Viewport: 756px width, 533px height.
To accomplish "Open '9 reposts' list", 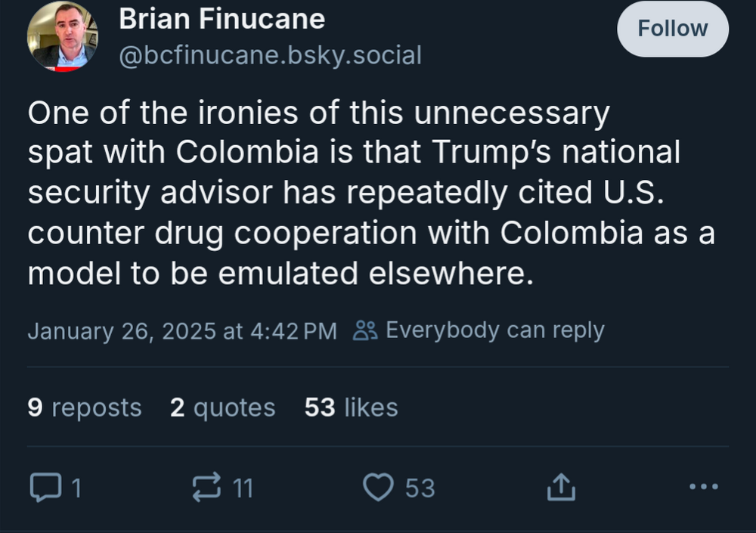I will coord(84,407).
